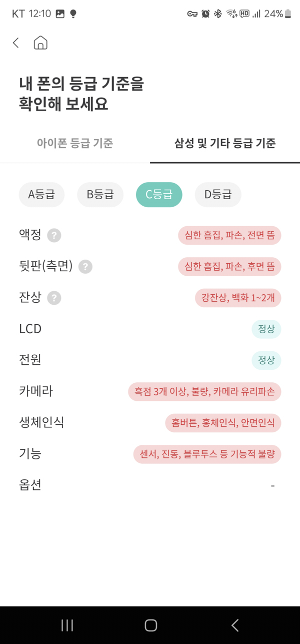Select the D등급 grade chip
The image size is (300, 644).
click(x=217, y=195)
